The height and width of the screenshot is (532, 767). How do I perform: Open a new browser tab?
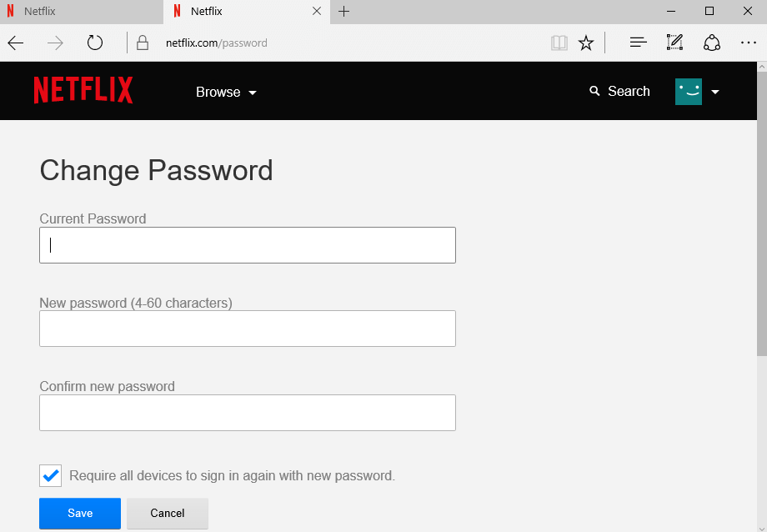(x=344, y=12)
